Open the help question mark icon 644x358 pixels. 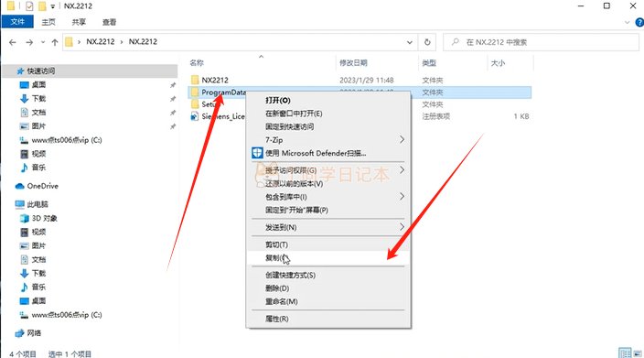639,22
